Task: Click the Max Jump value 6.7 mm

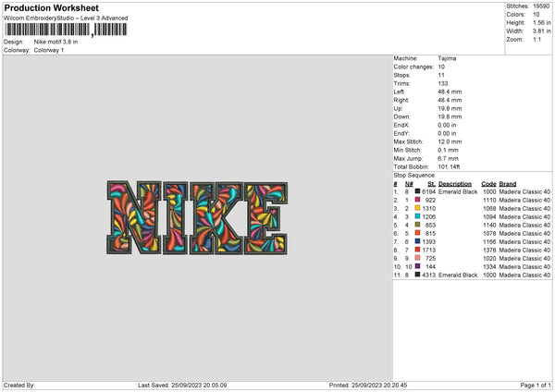Action: [448, 158]
